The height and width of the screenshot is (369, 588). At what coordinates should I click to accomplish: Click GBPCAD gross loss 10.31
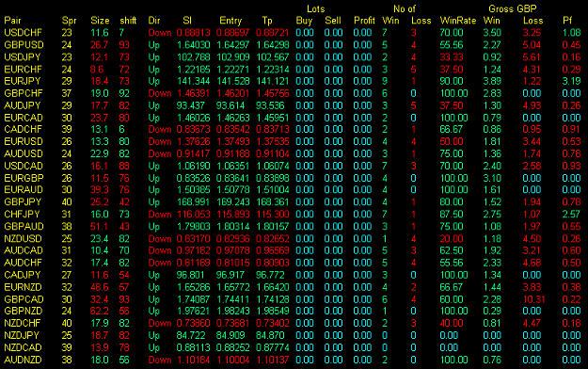(x=533, y=299)
